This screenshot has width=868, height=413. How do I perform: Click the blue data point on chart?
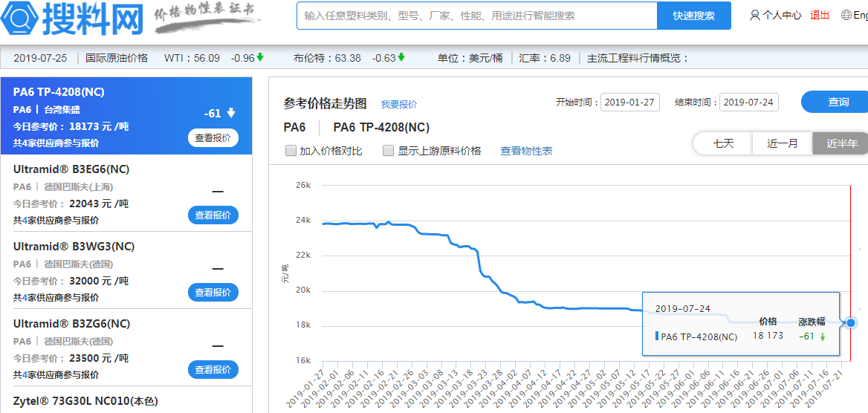tap(851, 322)
